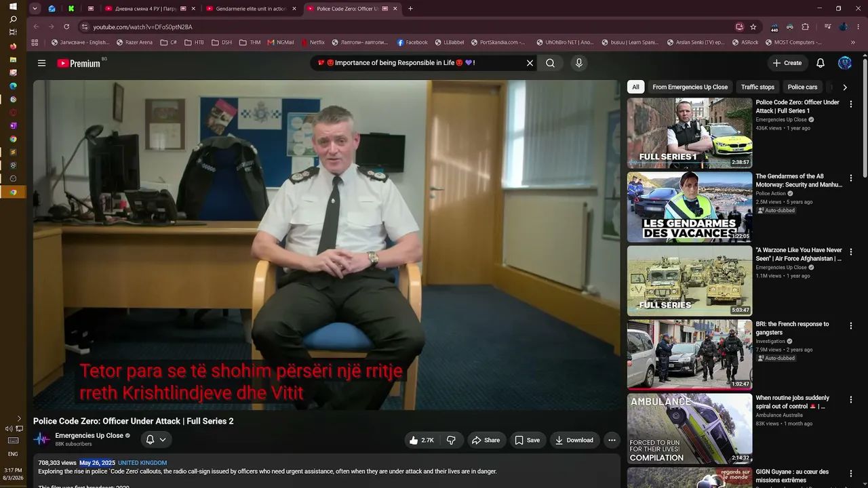Open the GIGN Guyane video title
868x488 pixels.
792,476
